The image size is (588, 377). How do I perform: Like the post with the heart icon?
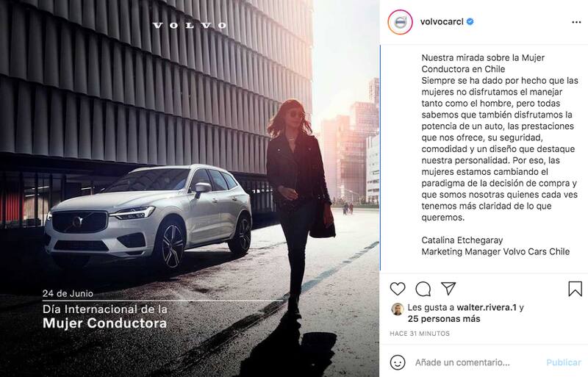tap(398, 289)
